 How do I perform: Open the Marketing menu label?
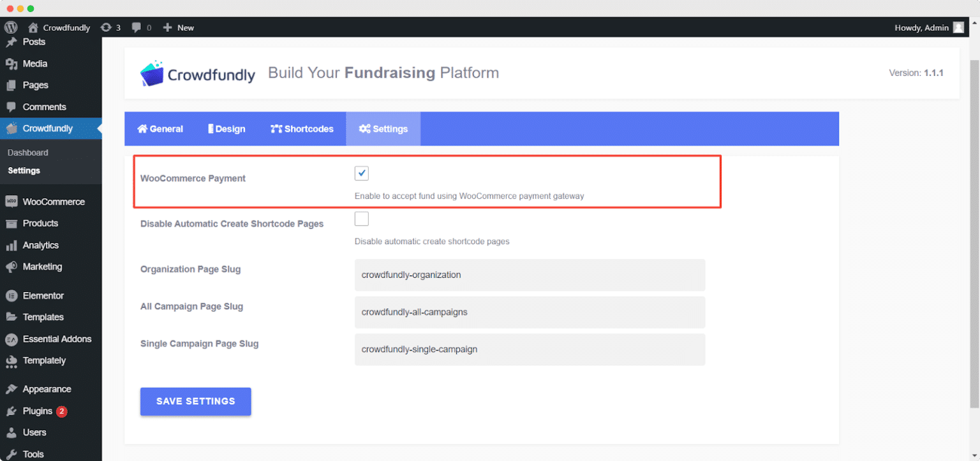pos(43,267)
